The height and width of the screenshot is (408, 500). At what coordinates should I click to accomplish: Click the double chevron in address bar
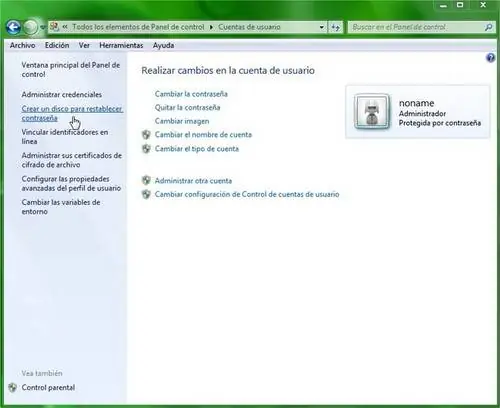65,27
